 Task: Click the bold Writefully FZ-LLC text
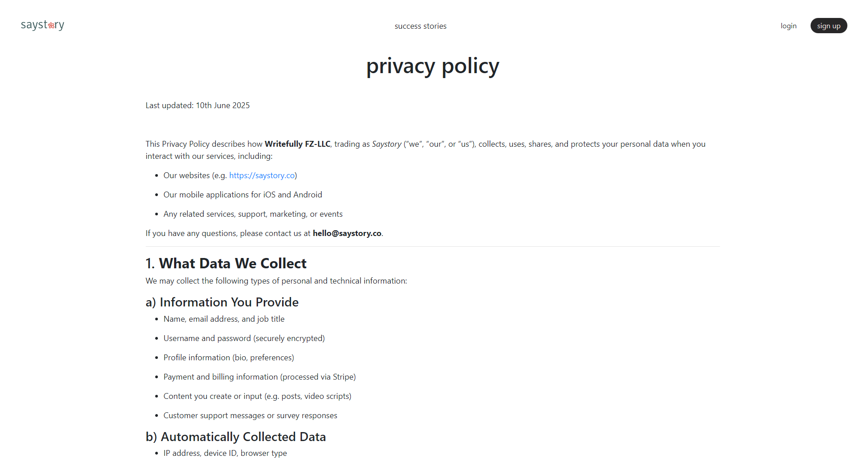coord(297,144)
